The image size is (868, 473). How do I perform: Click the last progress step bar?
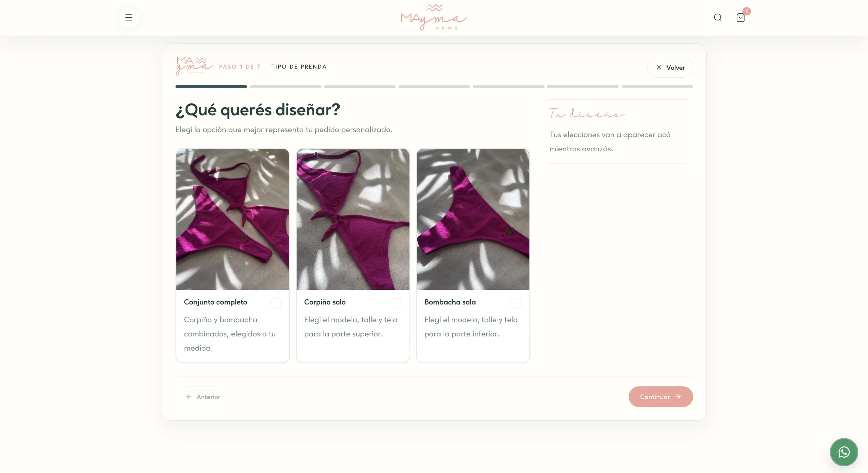[x=657, y=87]
